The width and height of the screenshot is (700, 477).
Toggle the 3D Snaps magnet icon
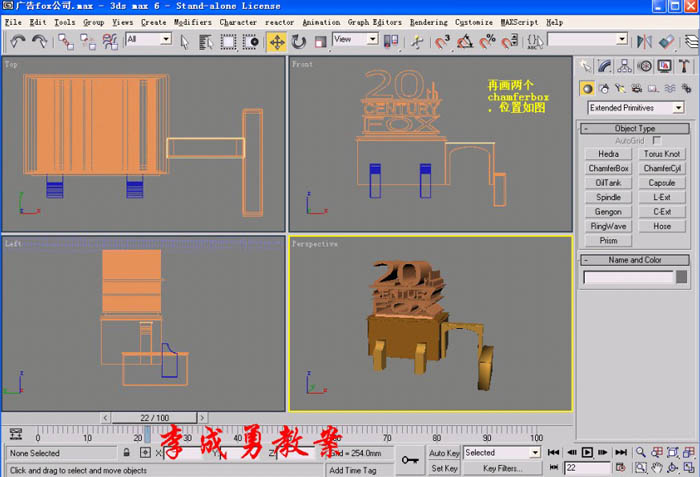pos(442,42)
